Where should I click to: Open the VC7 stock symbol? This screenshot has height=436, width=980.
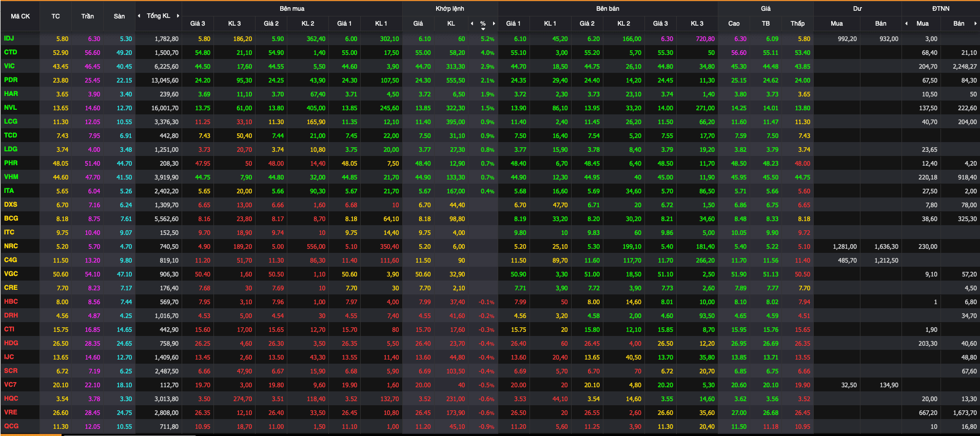point(10,385)
